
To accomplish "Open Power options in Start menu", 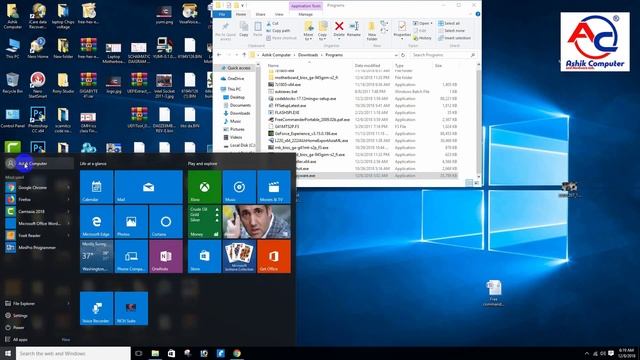I will click(15, 327).
